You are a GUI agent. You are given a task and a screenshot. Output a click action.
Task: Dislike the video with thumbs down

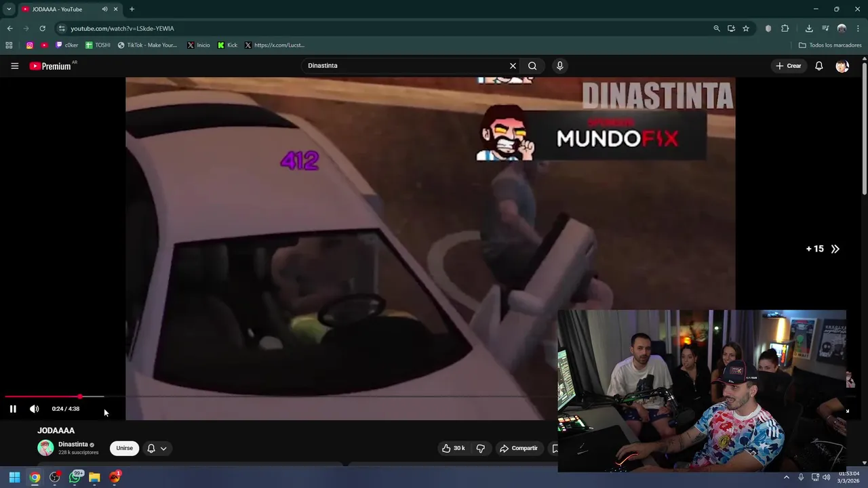click(481, 448)
